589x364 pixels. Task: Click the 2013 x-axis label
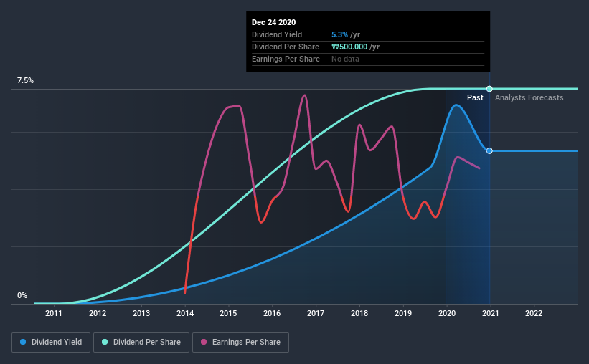tap(141, 313)
